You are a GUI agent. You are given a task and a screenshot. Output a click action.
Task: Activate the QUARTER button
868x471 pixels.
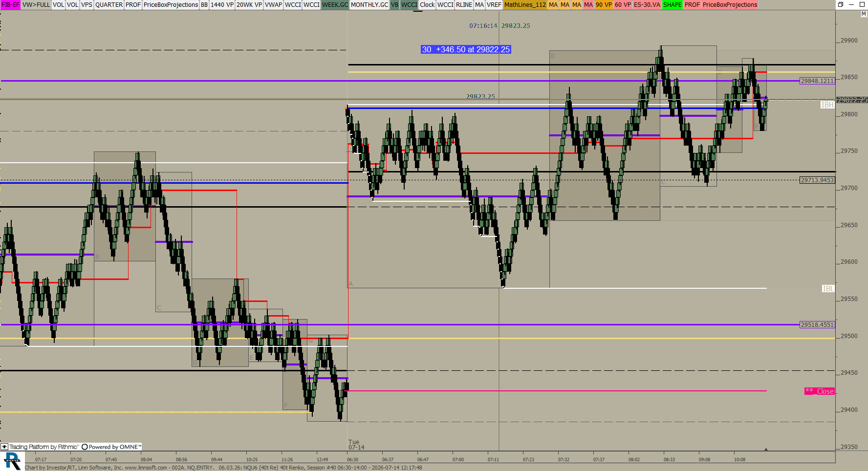(109, 4)
